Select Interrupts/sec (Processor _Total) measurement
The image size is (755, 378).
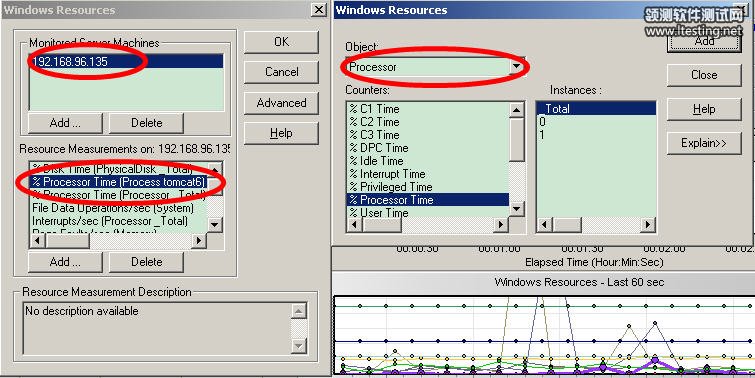(119, 221)
